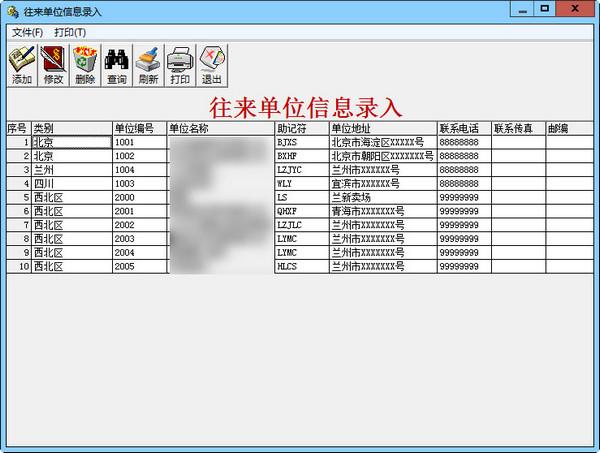Click the 类别 column header
This screenshot has height=453, width=600.
(72, 129)
